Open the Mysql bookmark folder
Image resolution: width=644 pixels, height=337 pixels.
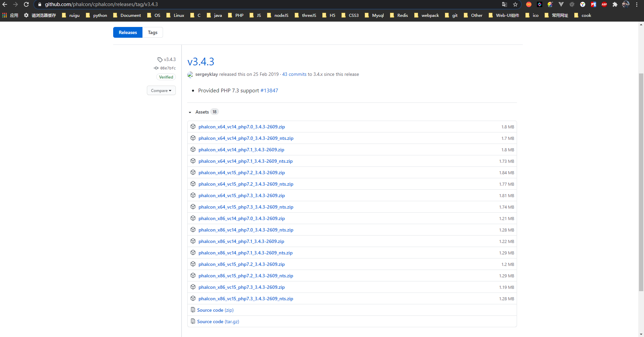click(374, 15)
